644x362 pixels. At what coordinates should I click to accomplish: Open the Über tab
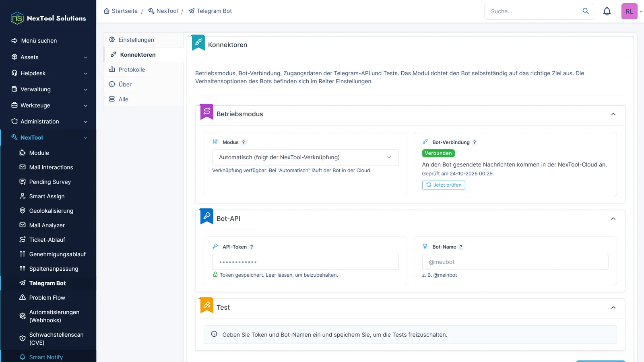click(x=143, y=84)
